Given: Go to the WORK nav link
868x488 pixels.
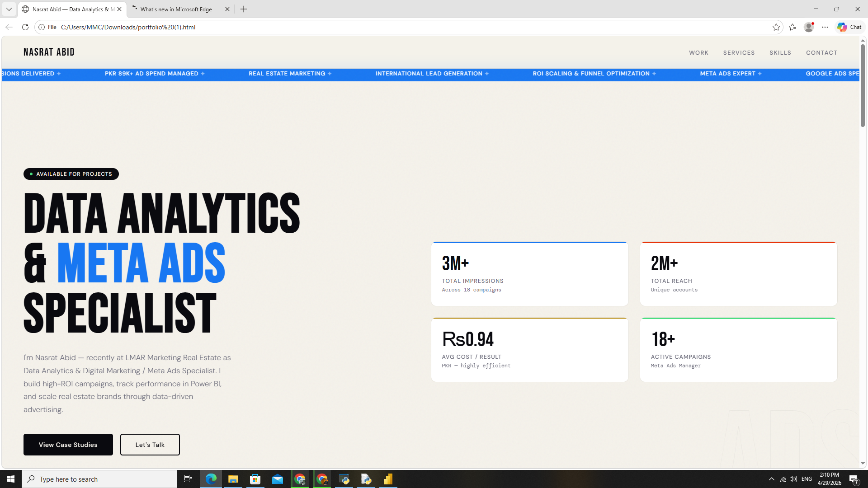Looking at the screenshot, I should [698, 53].
